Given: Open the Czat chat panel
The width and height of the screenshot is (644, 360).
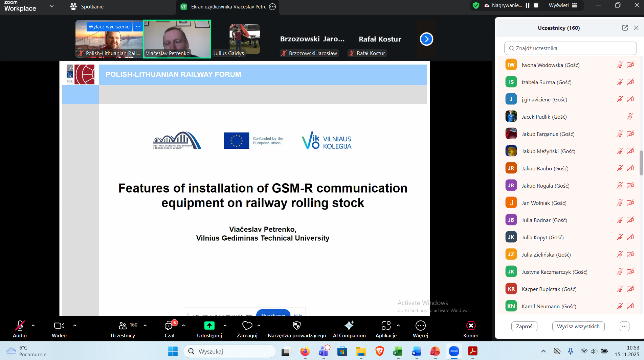Looking at the screenshot, I should [x=169, y=326].
